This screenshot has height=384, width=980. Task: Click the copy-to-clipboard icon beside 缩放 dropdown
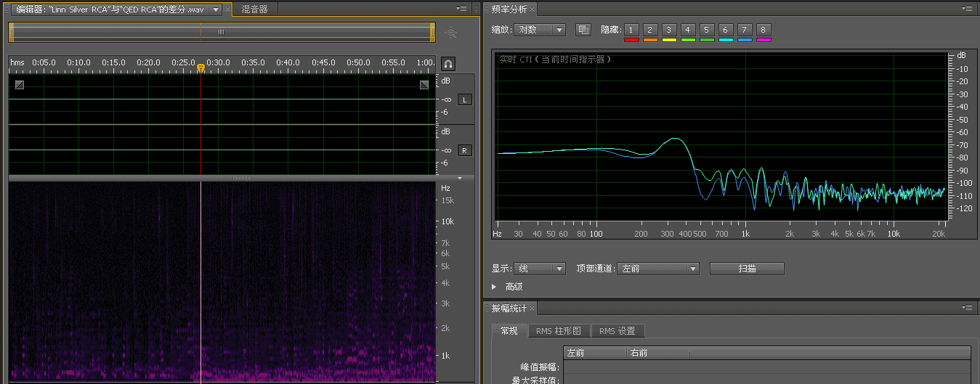pos(583,30)
